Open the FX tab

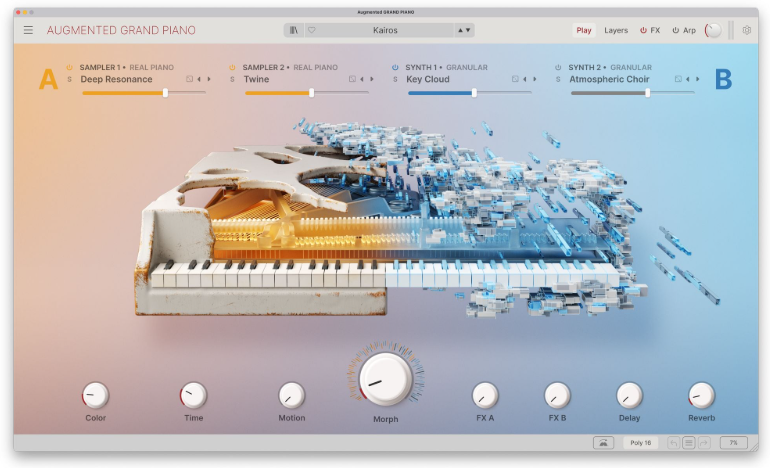[655, 30]
